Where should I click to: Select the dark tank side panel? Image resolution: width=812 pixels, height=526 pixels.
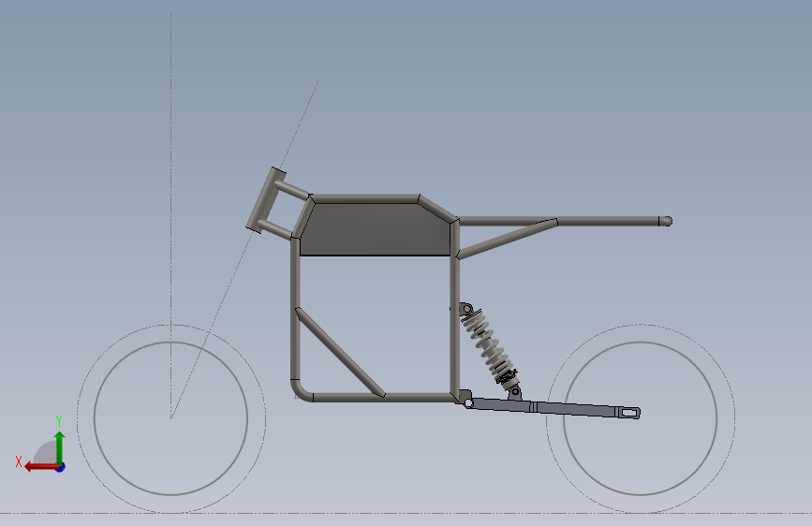376,228
